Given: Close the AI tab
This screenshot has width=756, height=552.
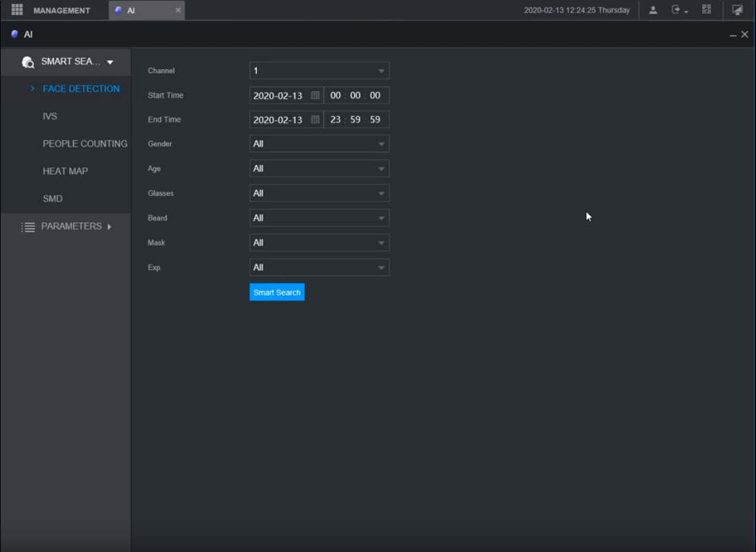Looking at the screenshot, I should coord(178,10).
